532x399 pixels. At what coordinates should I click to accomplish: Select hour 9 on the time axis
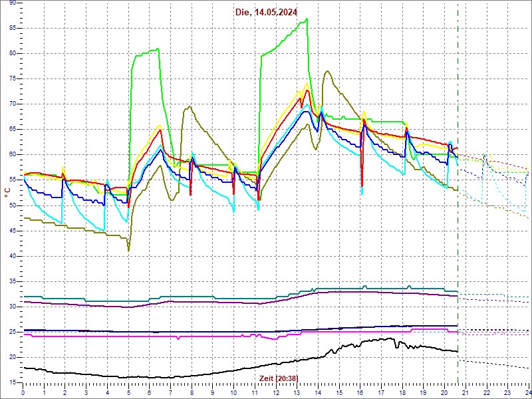(213, 392)
